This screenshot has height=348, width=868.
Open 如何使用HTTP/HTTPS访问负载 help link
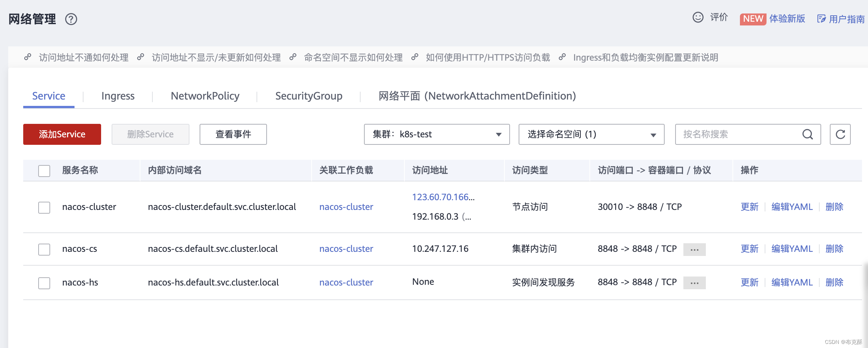[x=488, y=58]
